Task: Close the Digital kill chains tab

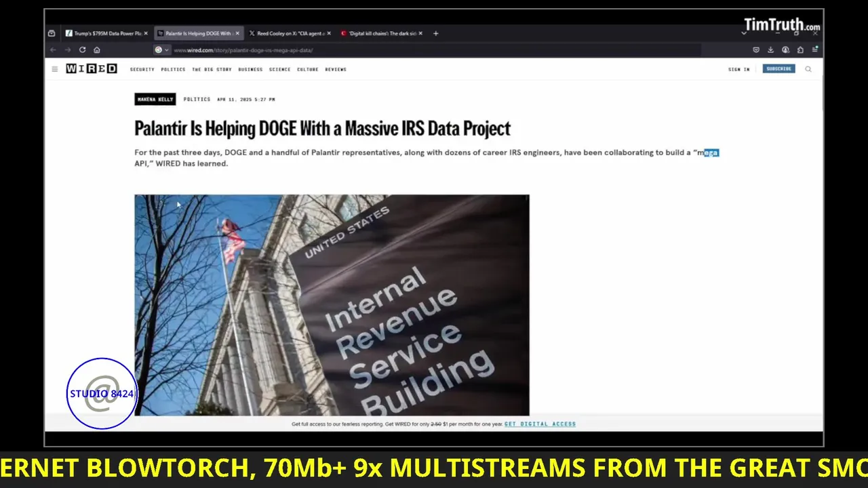Action: click(x=420, y=33)
